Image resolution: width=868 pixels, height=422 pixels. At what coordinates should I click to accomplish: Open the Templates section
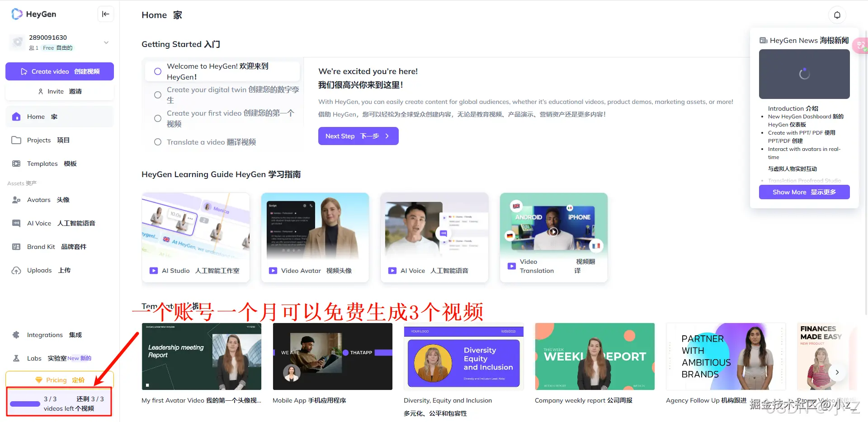coord(42,163)
